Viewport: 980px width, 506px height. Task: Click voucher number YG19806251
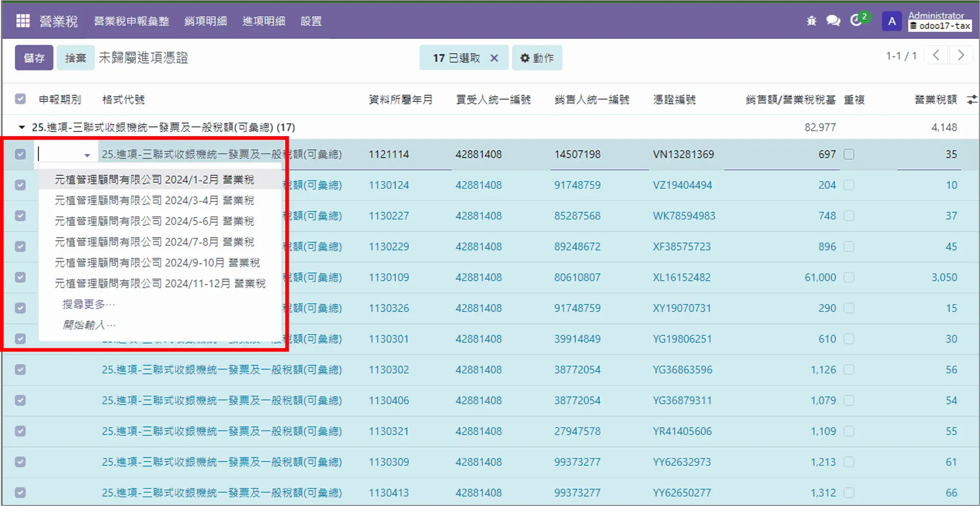click(682, 339)
